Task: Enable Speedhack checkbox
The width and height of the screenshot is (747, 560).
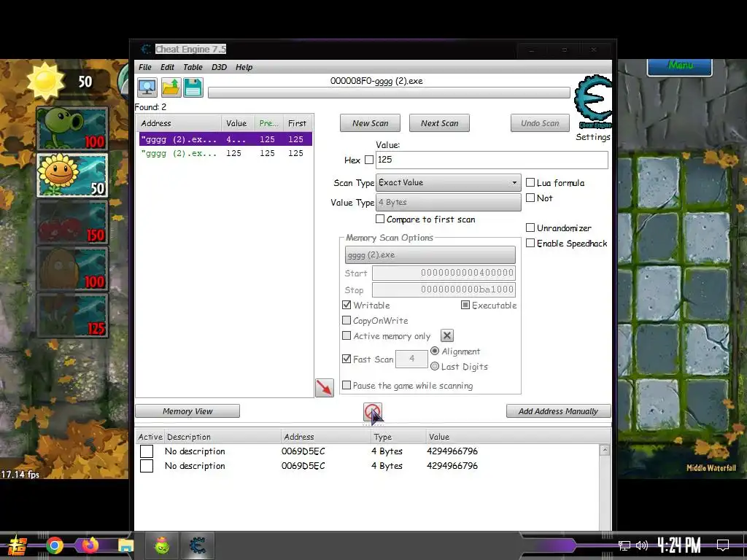Action: point(530,243)
